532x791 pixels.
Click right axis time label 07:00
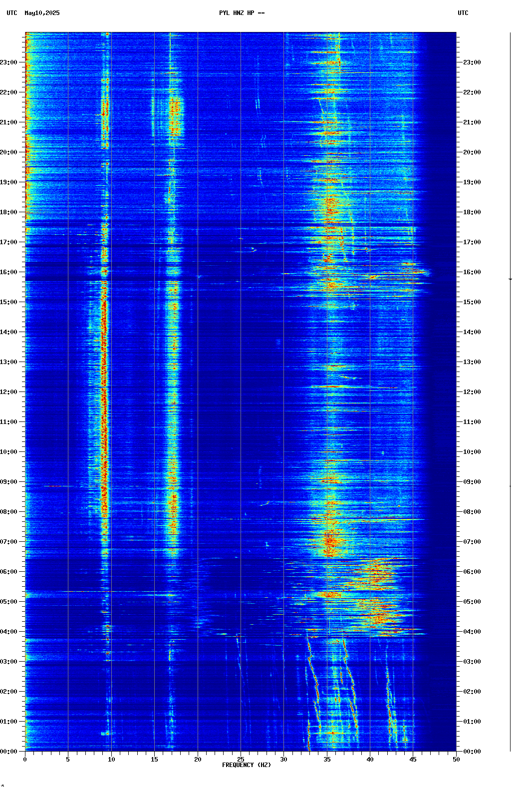[x=472, y=542]
